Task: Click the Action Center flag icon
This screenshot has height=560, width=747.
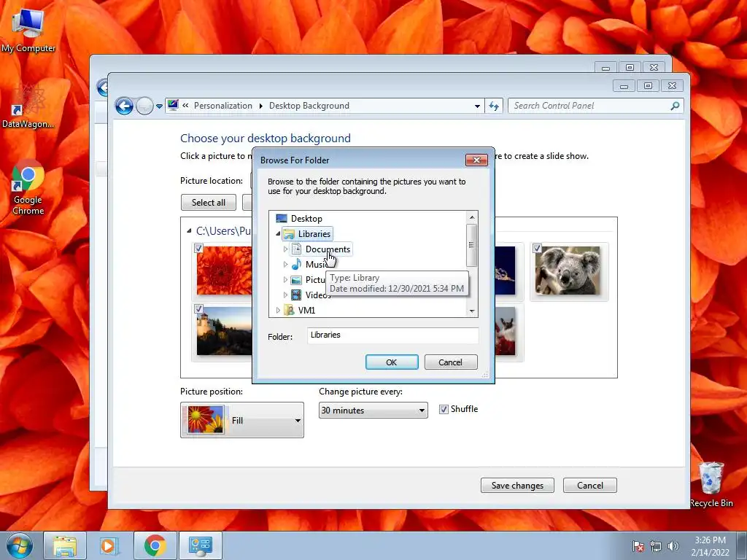Action: [638, 545]
